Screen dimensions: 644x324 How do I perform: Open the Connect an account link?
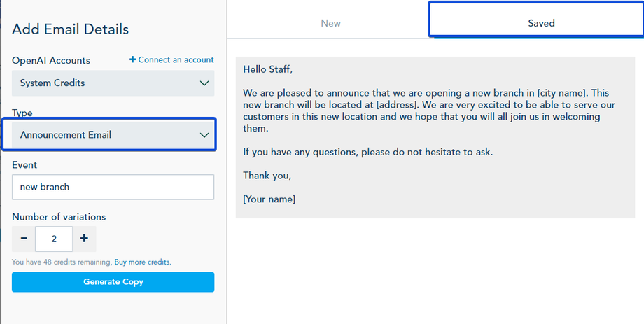[x=176, y=60]
